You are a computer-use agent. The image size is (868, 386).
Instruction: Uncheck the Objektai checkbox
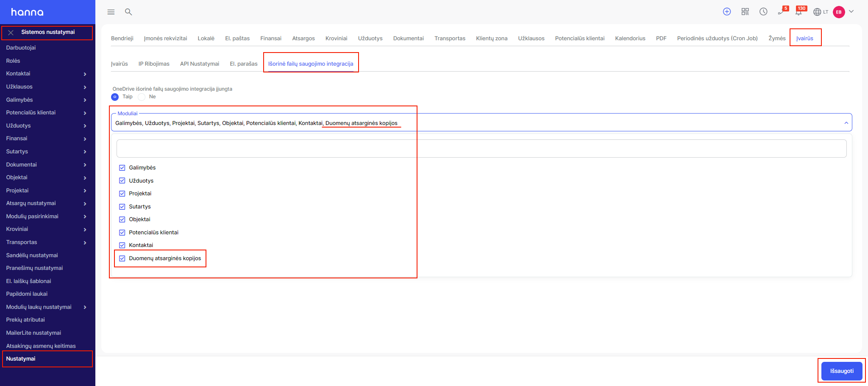pyautogui.click(x=122, y=219)
